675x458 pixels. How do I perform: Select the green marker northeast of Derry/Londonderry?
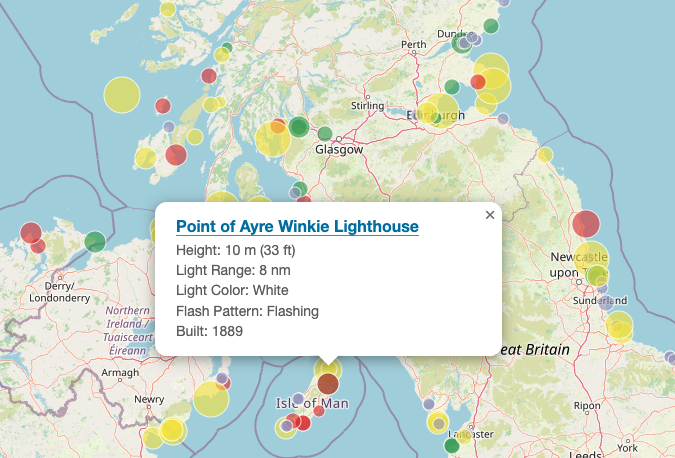(95, 241)
